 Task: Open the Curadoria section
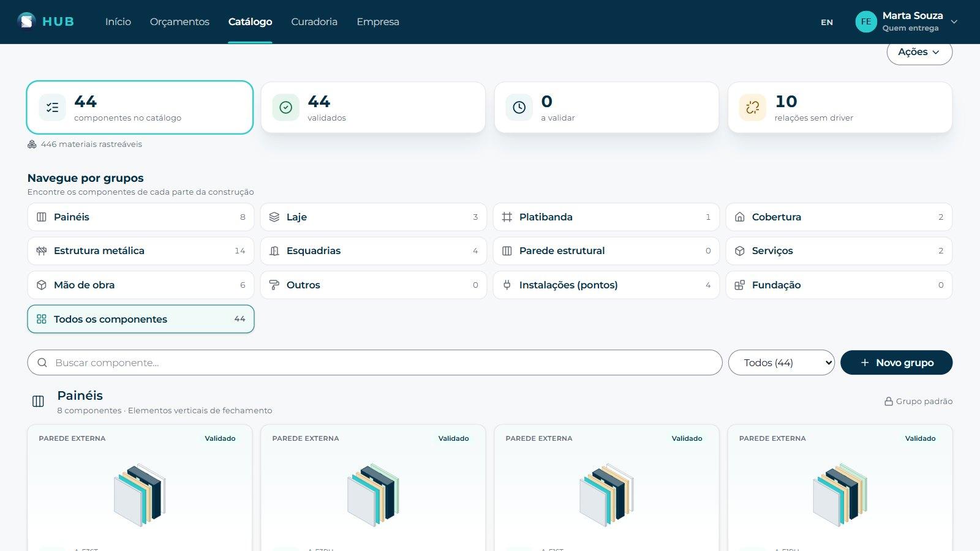point(314,21)
